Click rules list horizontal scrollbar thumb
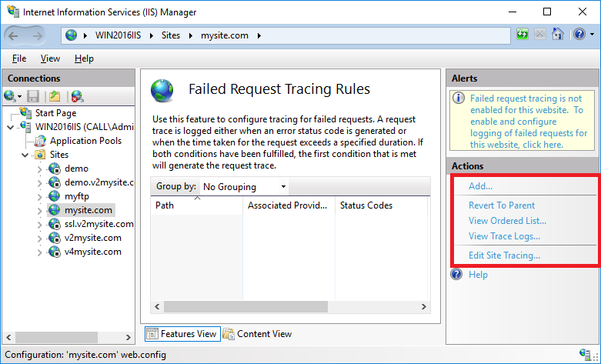This screenshot has height=364, width=601. [245, 306]
